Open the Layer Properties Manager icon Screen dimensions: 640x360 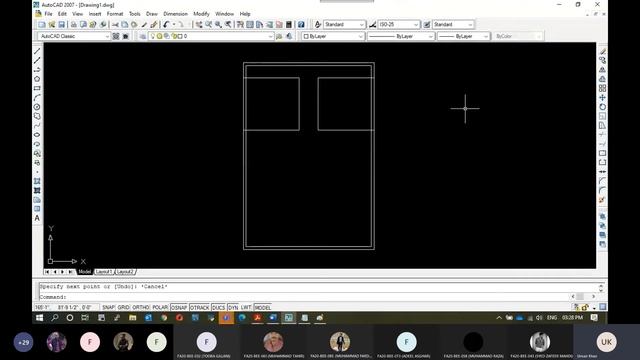(142, 36)
